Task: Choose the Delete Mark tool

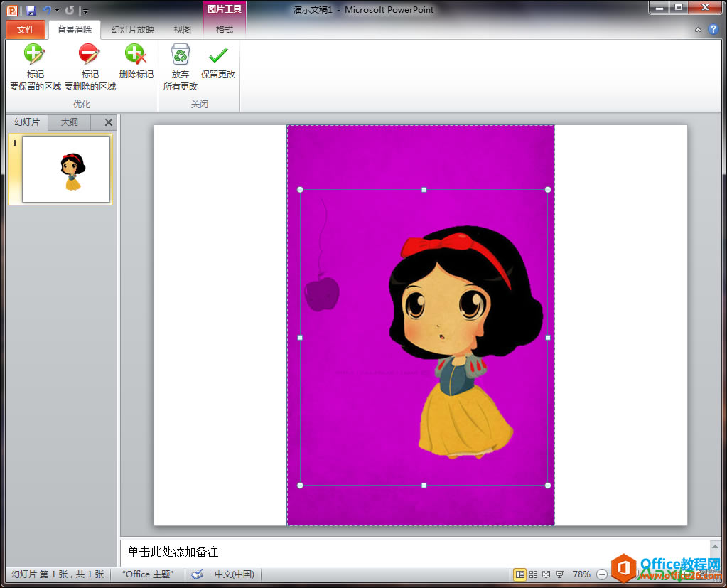Action: tap(136, 61)
